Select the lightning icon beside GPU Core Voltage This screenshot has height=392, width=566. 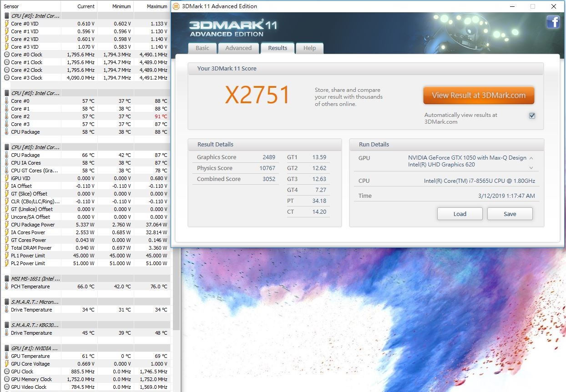(7, 364)
